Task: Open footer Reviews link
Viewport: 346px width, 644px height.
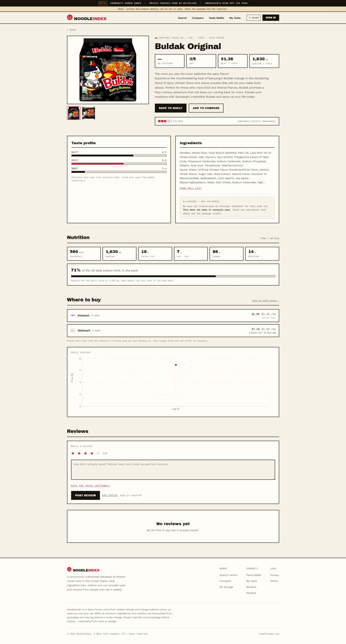Action: click(251, 587)
